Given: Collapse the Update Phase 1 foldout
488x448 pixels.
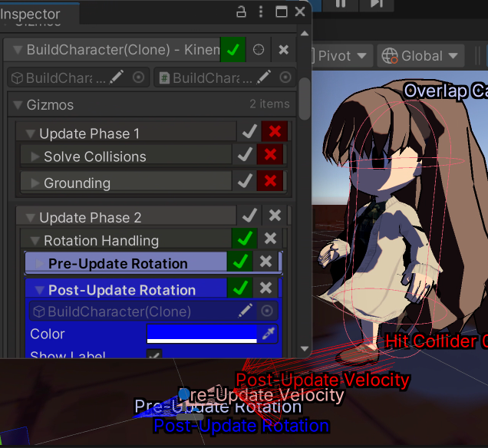Looking at the screenshot, I should click(31, 133).
